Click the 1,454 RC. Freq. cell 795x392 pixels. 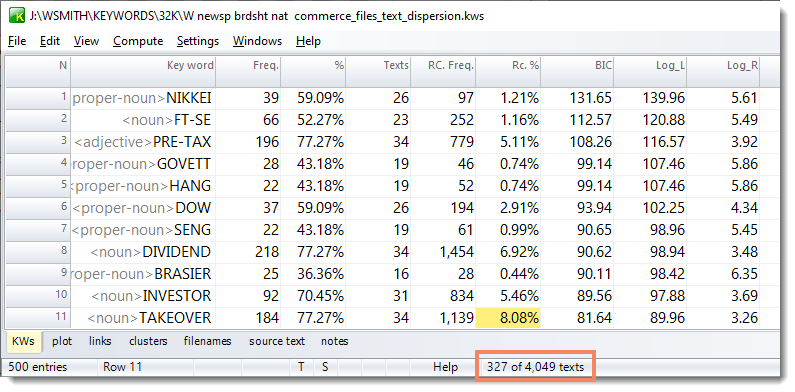(443, 252)
